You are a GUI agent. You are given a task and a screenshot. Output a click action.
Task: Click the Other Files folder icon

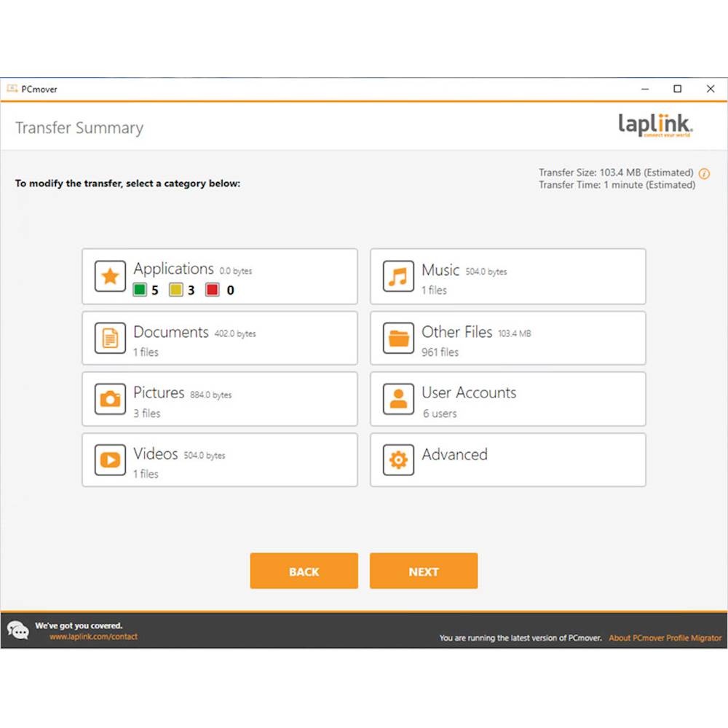tap(398, 338)
